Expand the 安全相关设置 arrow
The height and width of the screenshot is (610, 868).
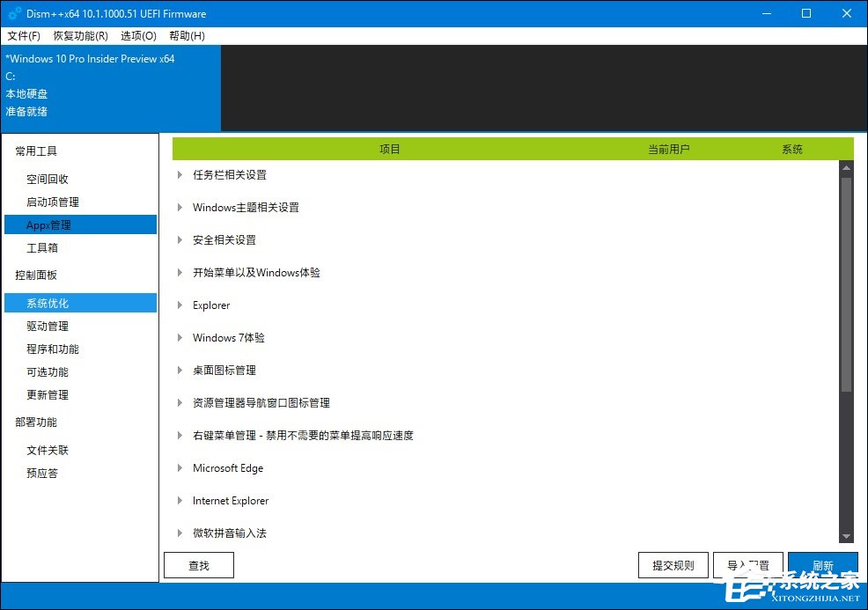[180, 240]
